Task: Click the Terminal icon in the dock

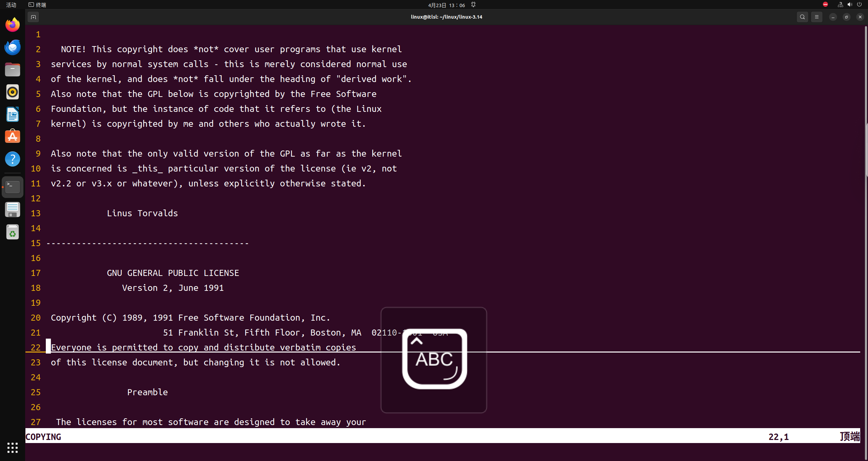Action: (x=13, y=187)
